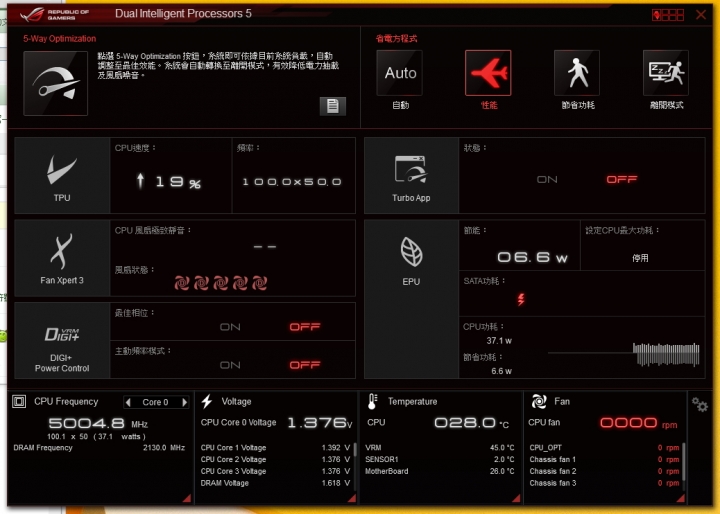720x514 pixels.
Task: Click CPU Core 0 Voltage 1.376 reading
Action: (x=320, y=423)
